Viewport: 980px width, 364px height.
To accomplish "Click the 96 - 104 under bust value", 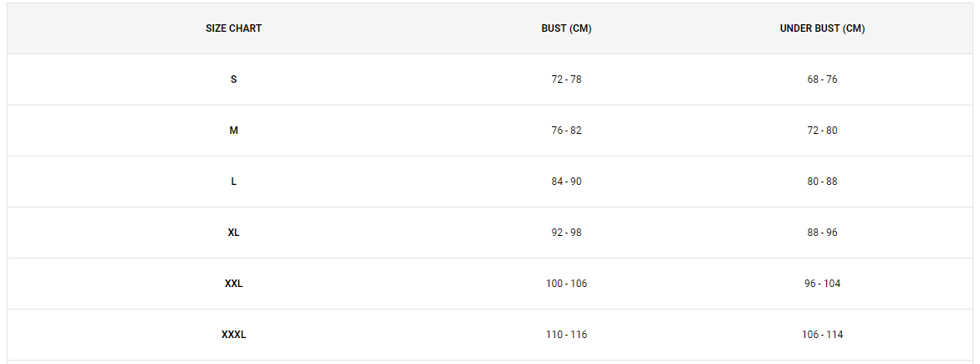I will tap(823, 284).
